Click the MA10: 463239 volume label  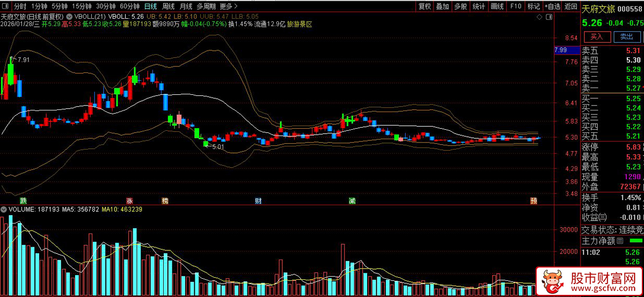point(122,209)
